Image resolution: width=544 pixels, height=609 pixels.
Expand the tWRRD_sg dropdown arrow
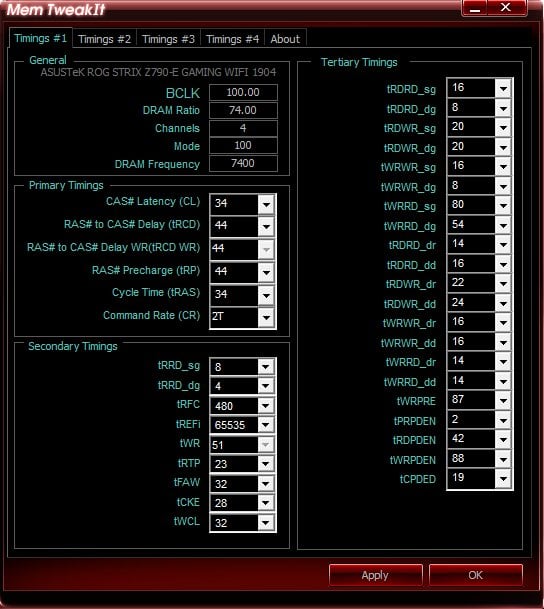click(x=503, y=205)
